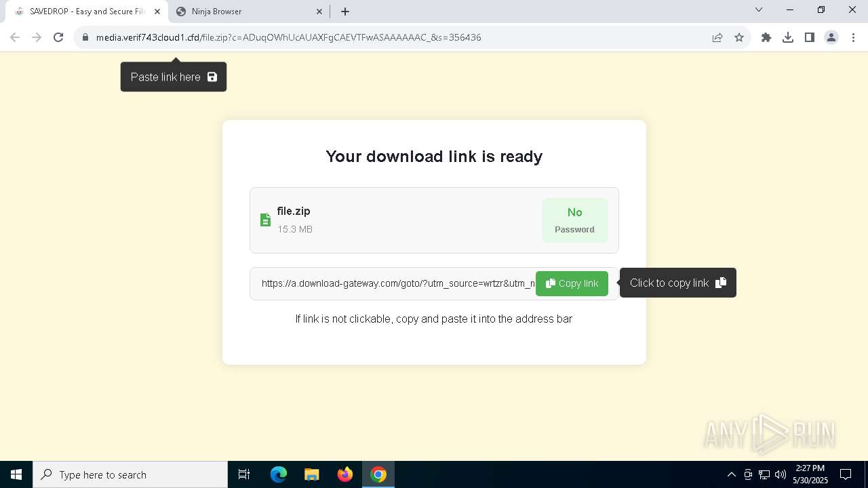Click the file.zip filename text
The height and width of the screenshot is (488, 868).
[x=294, y=211]
